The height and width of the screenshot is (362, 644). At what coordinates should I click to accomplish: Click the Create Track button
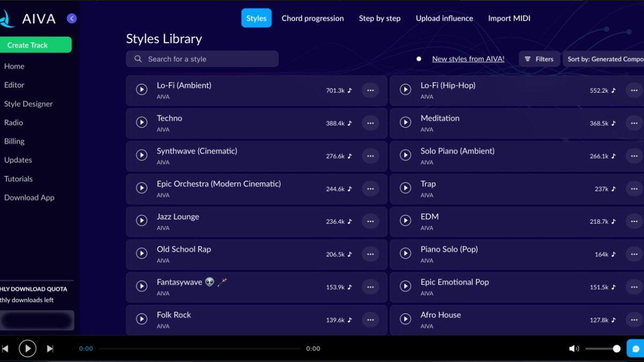35,45
